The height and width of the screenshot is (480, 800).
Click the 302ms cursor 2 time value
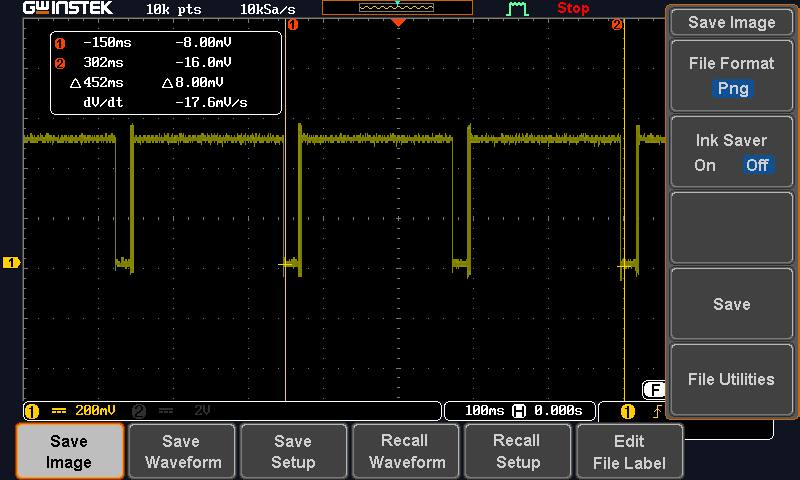103,62
